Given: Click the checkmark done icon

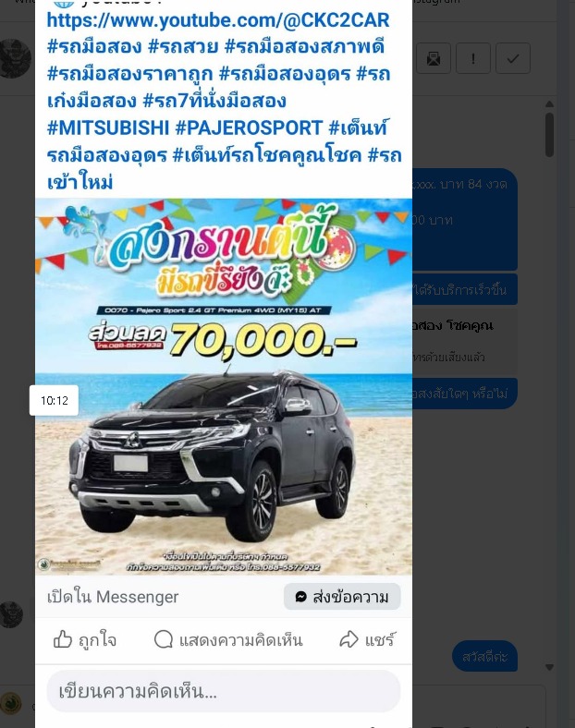Looking at the screenshot, I should tap(513, 58).
